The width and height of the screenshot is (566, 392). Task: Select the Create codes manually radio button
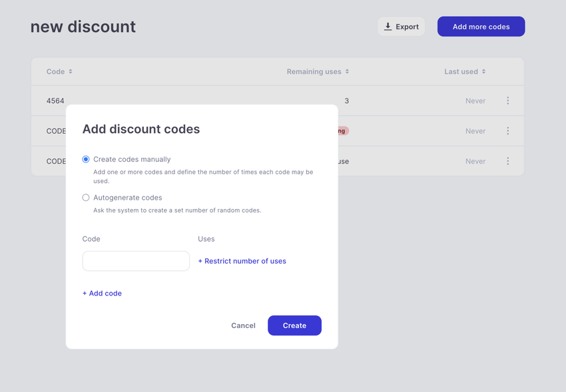point(85,160)
